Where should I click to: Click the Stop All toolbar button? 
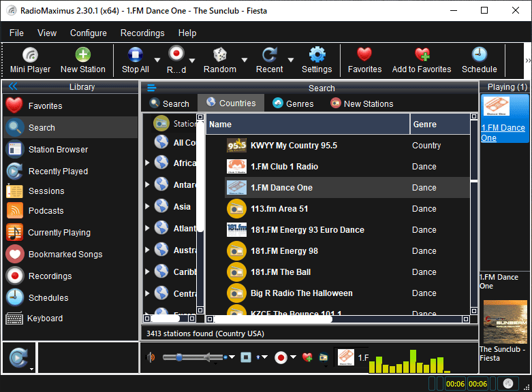click(x=136, y=61)
